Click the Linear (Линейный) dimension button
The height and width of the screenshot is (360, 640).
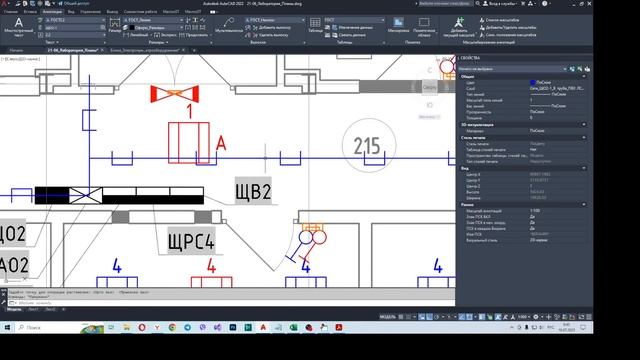click(136, 35)
